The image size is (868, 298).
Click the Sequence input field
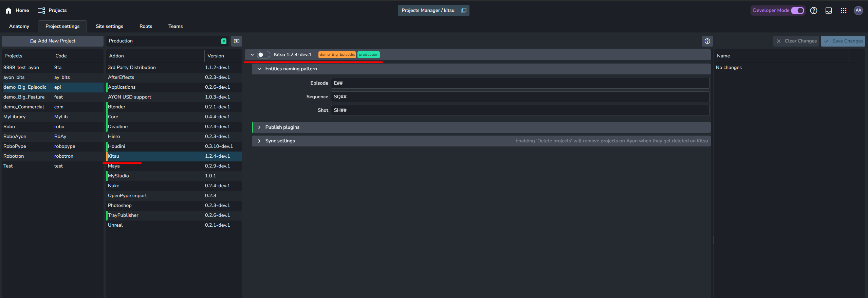click(520, 97)
